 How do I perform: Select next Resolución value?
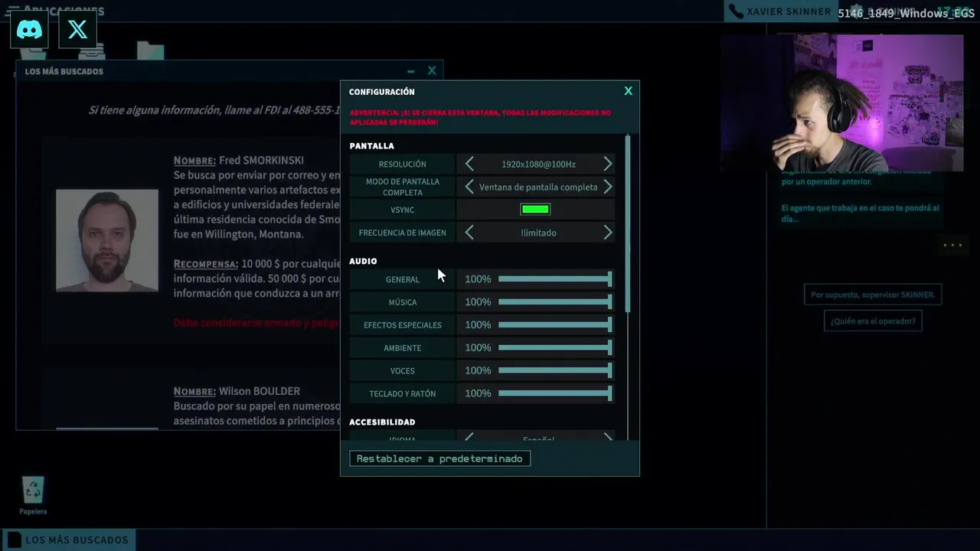tap(607, 164)
